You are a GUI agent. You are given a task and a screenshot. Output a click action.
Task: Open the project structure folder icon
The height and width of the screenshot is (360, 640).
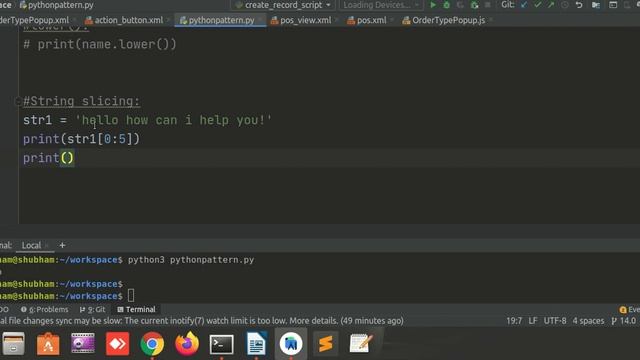point(596,5)
